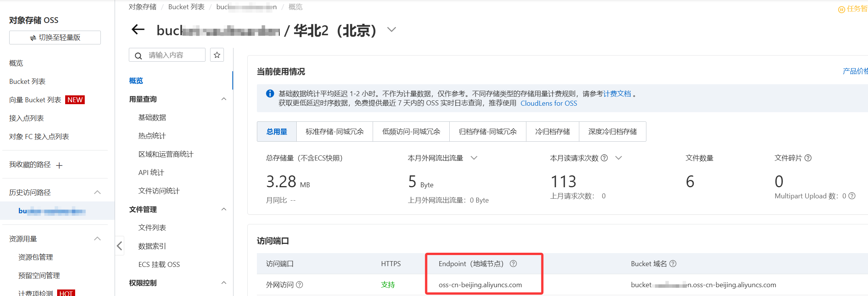Open API 统计 menu item

[151, 173]
